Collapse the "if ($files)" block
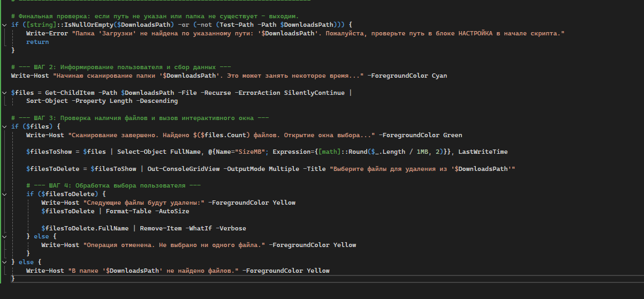The height and width of the screenshot is (299, 644). (x=4, y=126)
